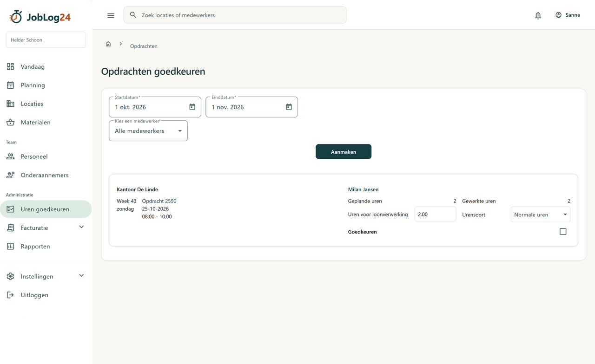595x364 pixels.
Task: Click the Startdatum 1 okt. 2026 field
Action: point(155,107)
